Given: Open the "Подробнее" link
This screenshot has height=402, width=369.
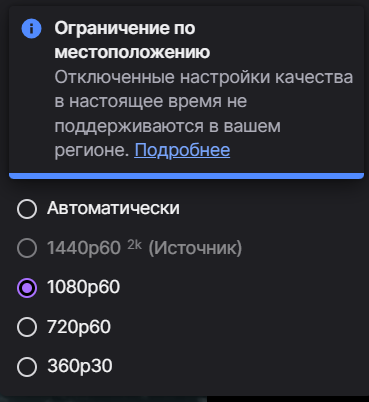Looking at the screenshot, I should pyautogui.click(x=182, y=150).
